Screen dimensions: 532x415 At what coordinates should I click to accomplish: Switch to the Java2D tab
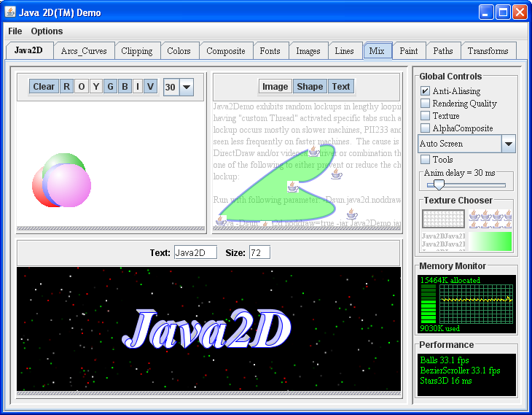click(29, 50)
